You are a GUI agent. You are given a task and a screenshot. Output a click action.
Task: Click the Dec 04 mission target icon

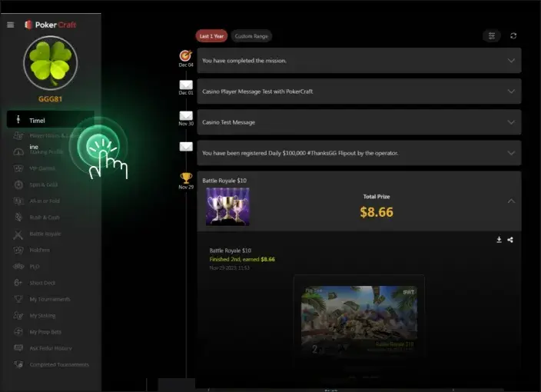click(186, 55)
